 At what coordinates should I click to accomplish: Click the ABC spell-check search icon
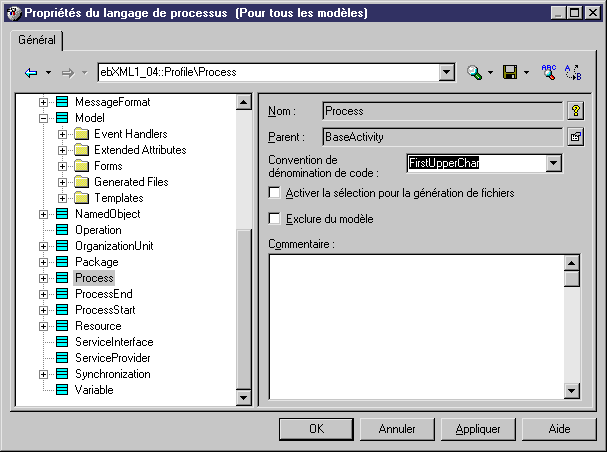548,73
